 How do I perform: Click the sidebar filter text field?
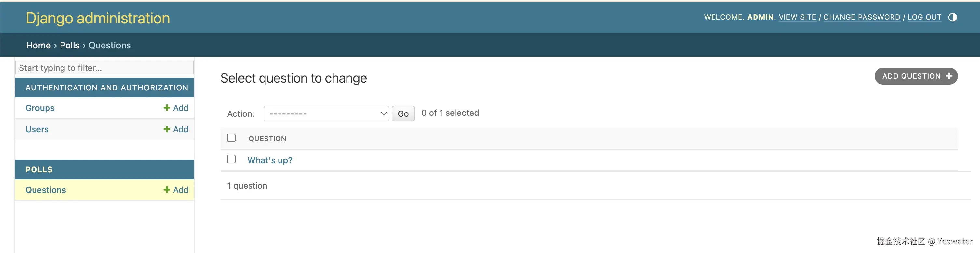point(104,68)
